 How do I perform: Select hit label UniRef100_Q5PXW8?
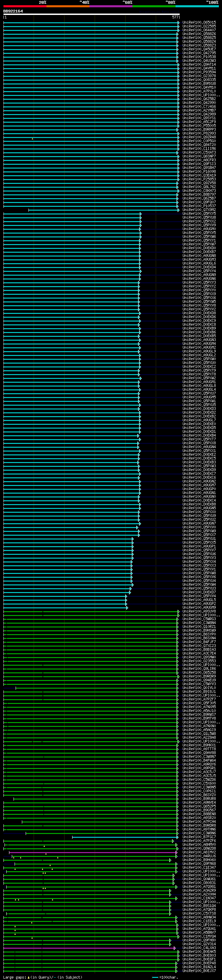(199, 573)
